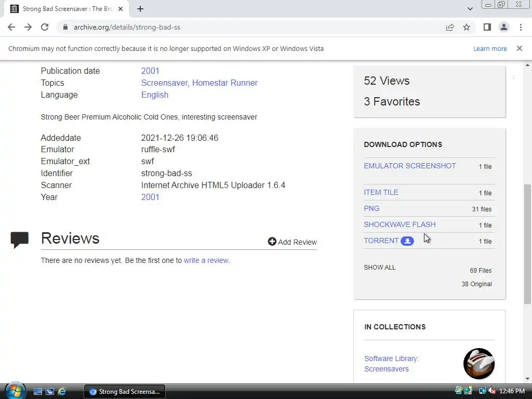Click the Strong Beer description text
Viewport: 532px width, 399px height.
(149, 117)
